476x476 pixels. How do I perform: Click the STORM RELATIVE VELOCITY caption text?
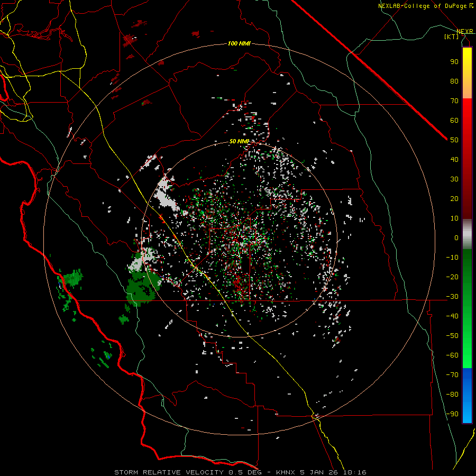[169, 472]
